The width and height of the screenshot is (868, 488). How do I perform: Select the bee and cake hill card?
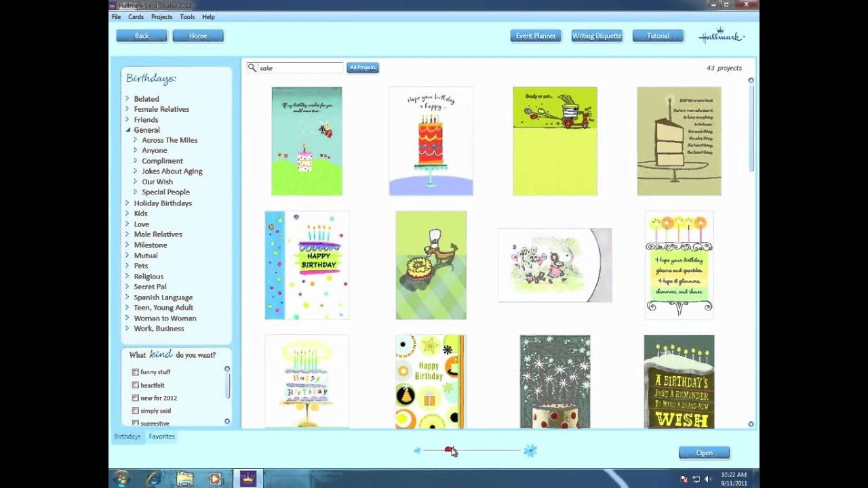coord(307,141)
